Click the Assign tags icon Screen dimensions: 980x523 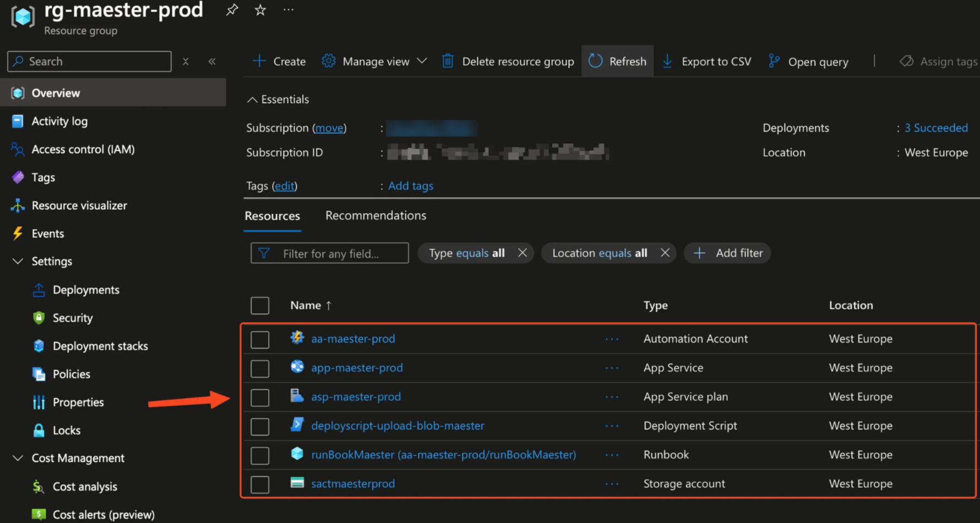(x=906, y=61)
